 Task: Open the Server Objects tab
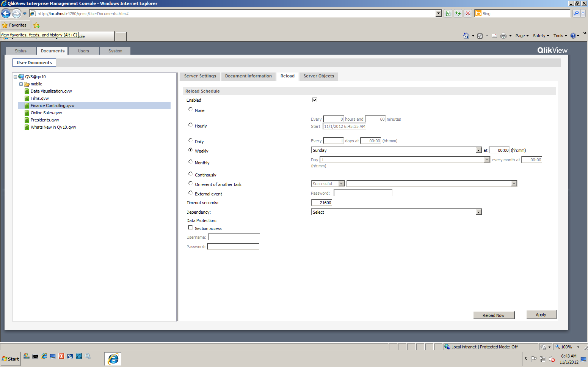319,76
